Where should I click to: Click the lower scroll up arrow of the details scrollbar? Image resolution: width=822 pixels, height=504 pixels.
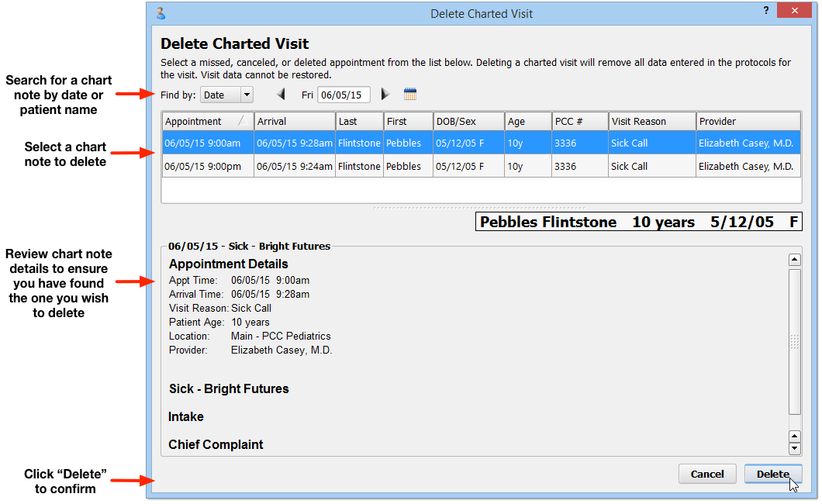[x=795, y=437]
